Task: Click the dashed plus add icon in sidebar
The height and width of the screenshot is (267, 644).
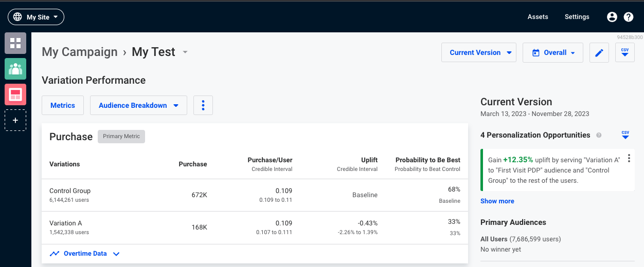Action: click(15, 120)
